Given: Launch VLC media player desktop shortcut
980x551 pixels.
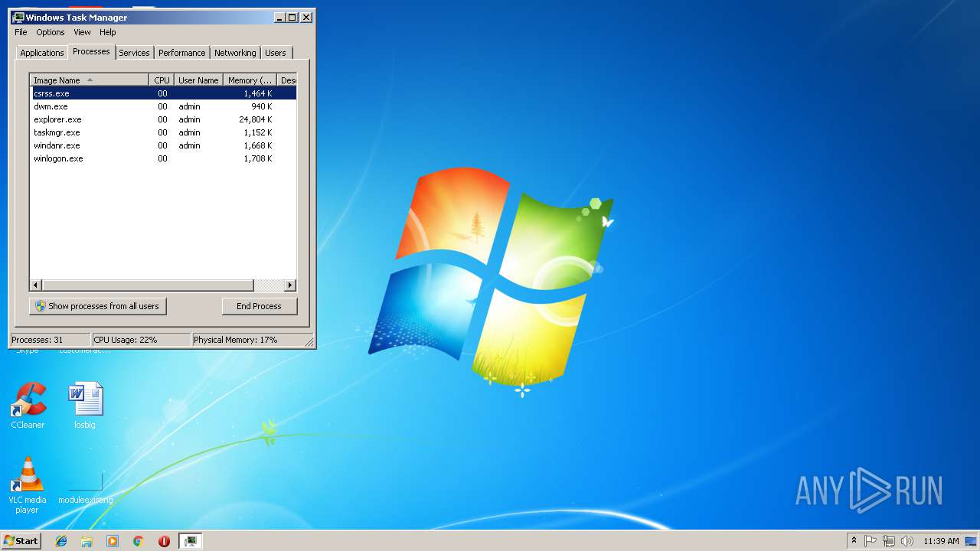Looking at the screenshot, I should pos(28,484).
